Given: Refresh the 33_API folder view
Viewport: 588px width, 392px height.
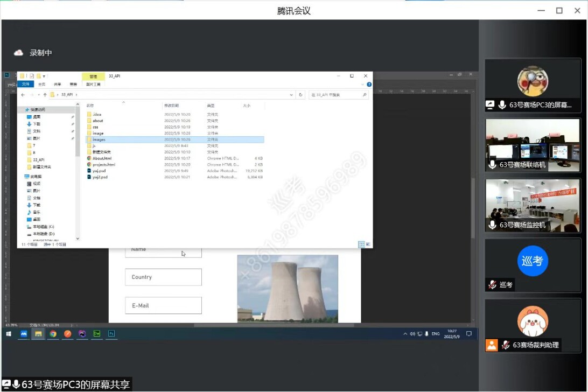Looking at the screenshot, I should click(300, 95).
